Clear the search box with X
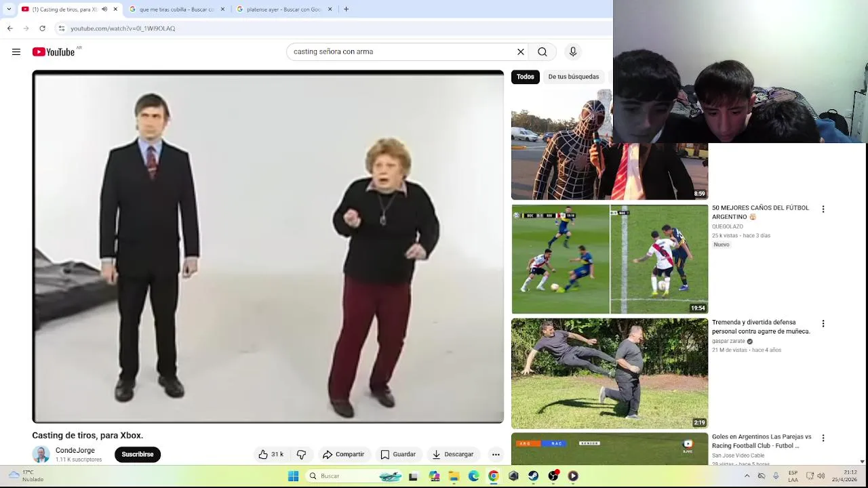The height and width of the screenshot is (488, 868). tap(521, 52)
